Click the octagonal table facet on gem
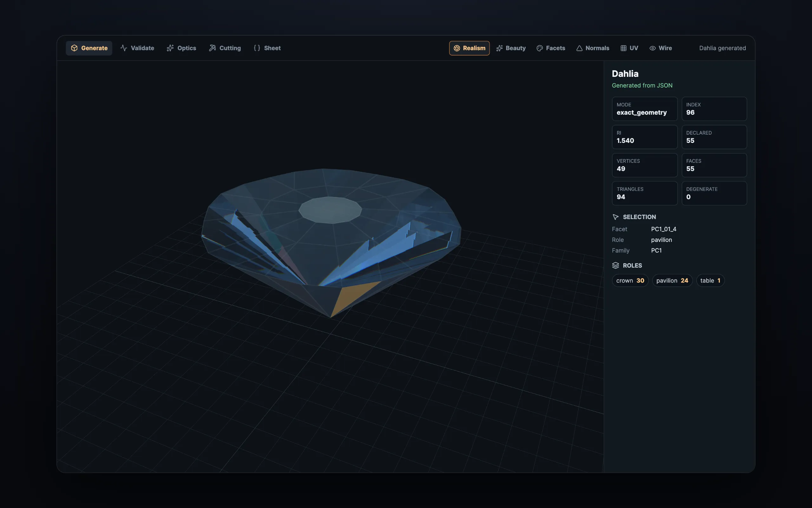This screenshot has height=508, width=812. (330, 210)
